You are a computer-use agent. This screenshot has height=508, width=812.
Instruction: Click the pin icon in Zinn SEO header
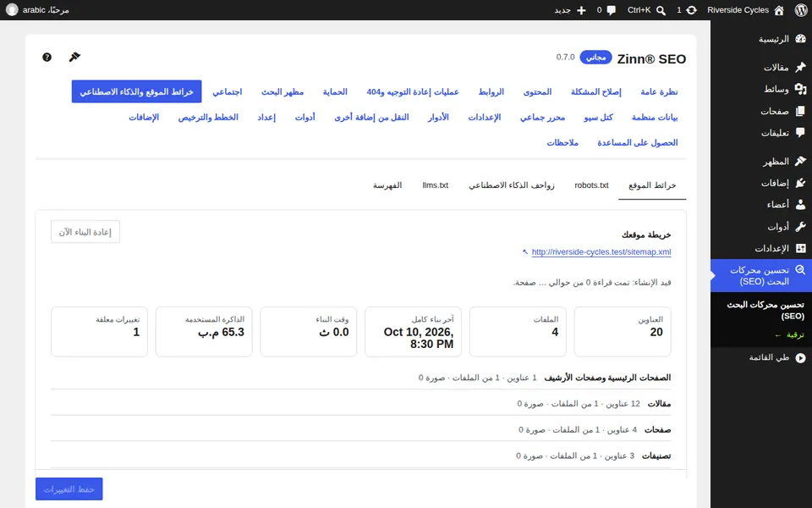(x=74, y=57)
